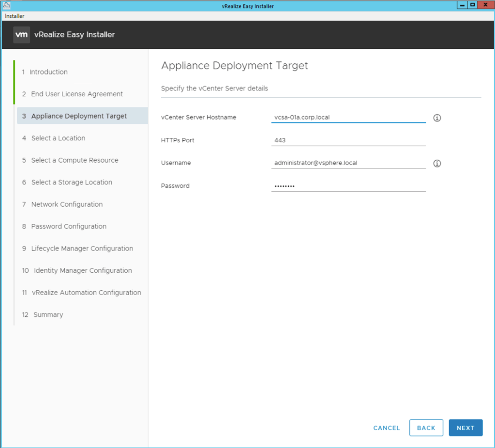The height and width of the screenshot is (448, 495).
Task: Click the app icon in title bar
Action: (x=6, y=5)
